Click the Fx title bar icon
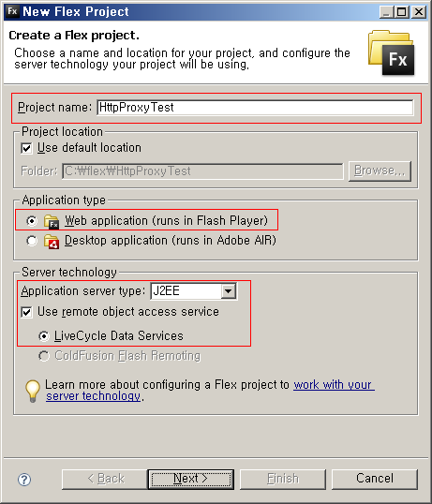The height and width of the screenshot is (504, 432). coord(12,11)
